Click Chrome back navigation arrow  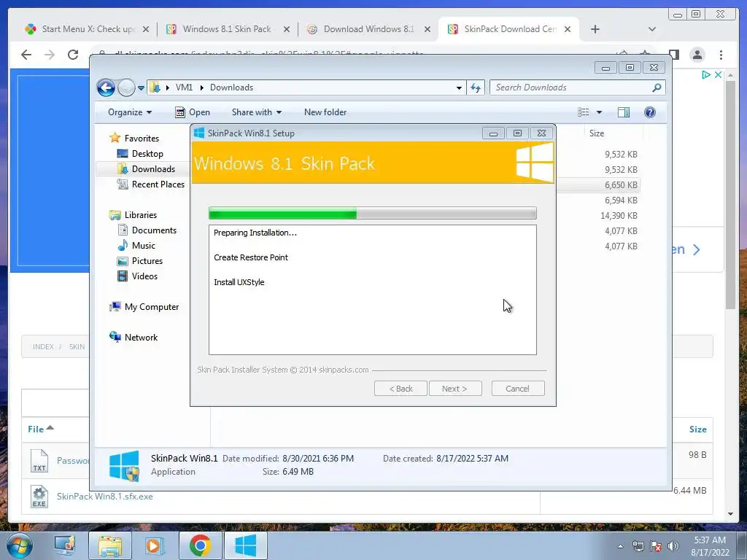tap(26, 55)
